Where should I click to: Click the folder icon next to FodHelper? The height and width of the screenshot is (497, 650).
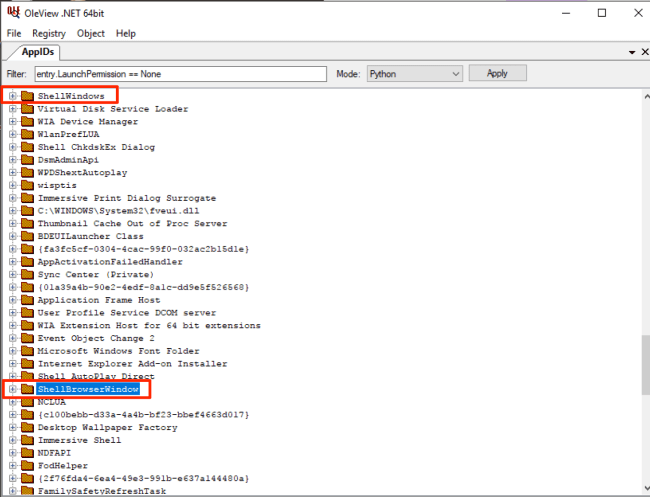click(x=27, y=465)
